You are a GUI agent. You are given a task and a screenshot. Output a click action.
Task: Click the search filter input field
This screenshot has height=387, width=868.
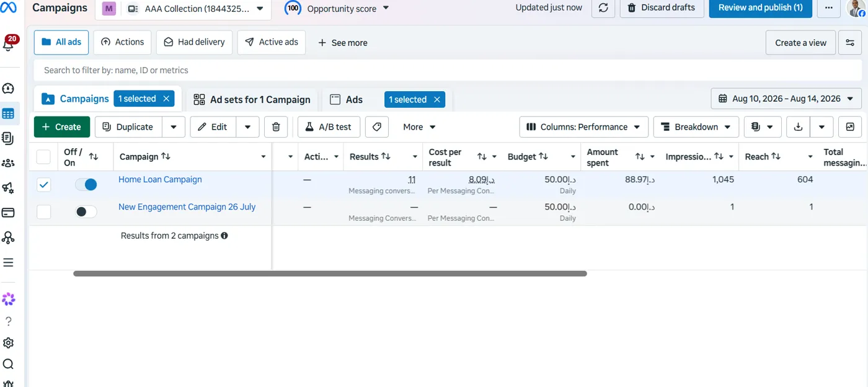(x=448, y=70)
